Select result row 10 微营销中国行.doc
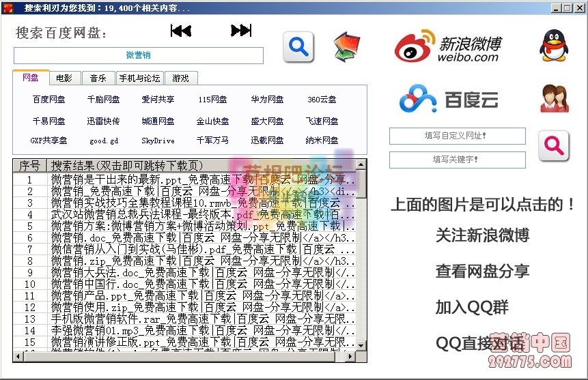This screenshot has width=588, height=380. tap(184, 284)
